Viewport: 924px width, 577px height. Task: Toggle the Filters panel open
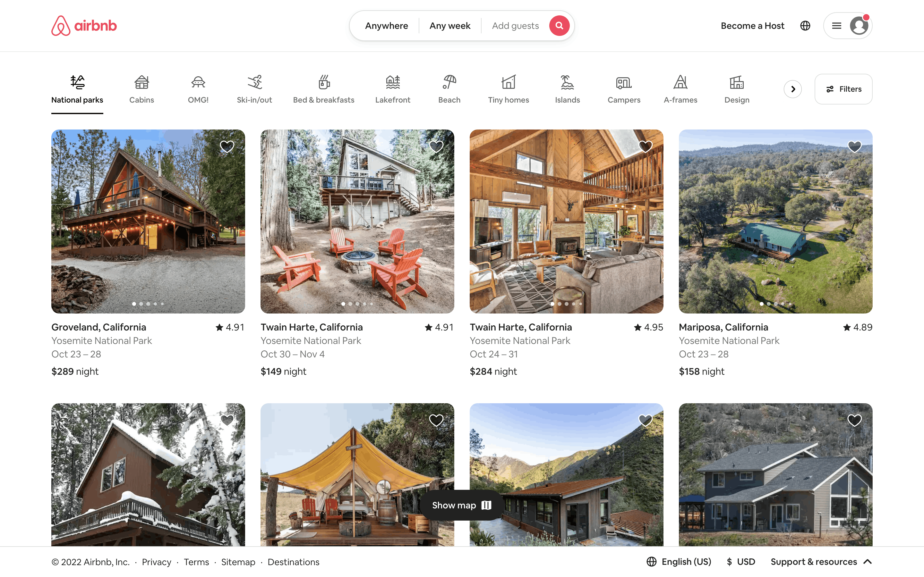(x=843, y=88)
